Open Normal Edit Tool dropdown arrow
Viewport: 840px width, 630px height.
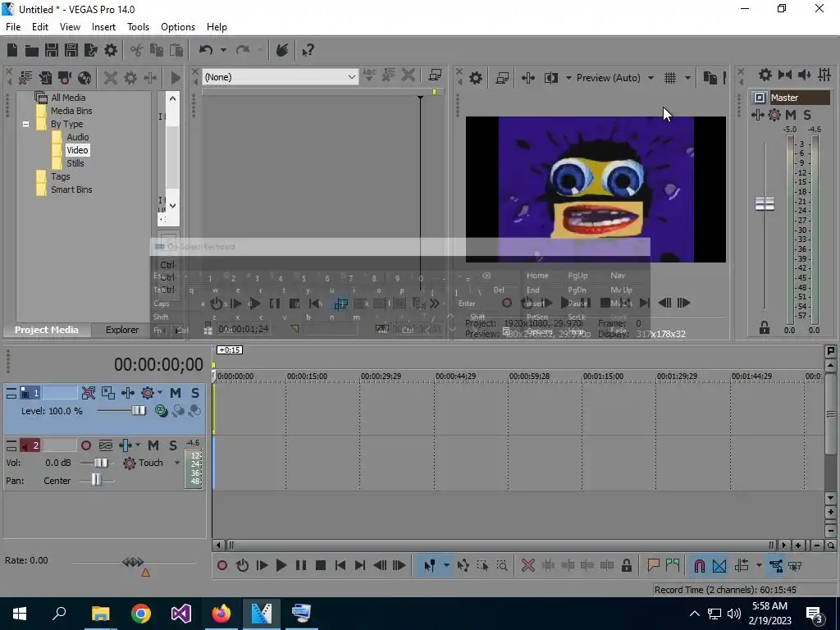point(445,565)
